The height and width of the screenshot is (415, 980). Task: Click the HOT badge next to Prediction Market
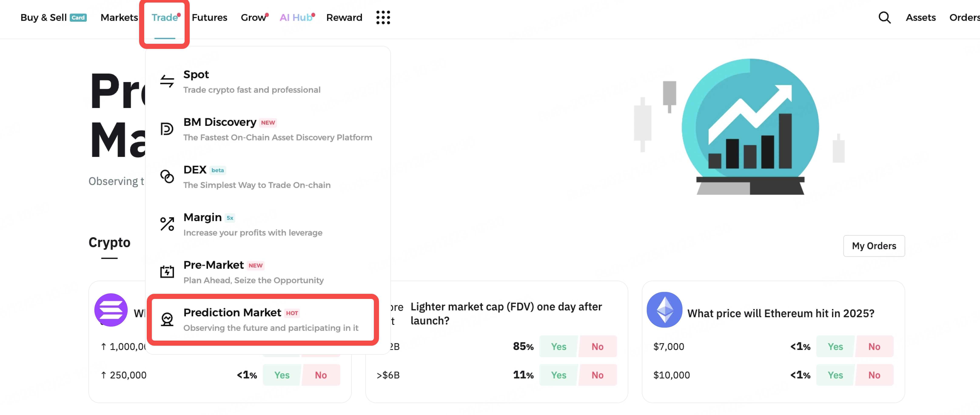(292, 313)
